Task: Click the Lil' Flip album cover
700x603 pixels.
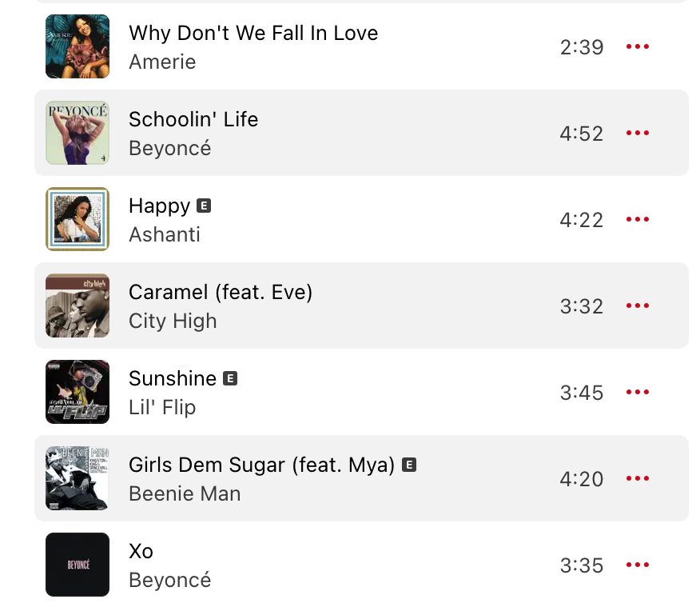Action: pyautogui.click(x=78, y=392)
